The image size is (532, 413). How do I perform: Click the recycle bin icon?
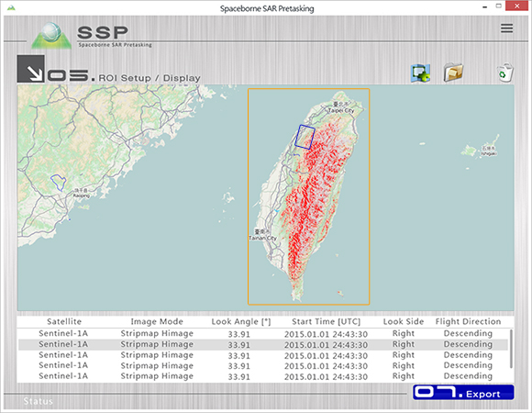tap(504, 73)
